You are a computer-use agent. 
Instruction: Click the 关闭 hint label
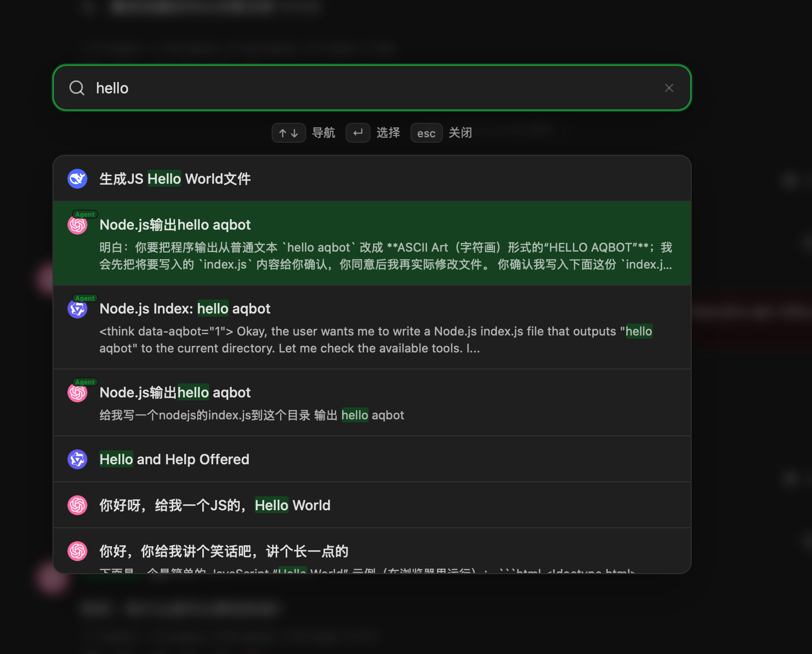click(460, 133)
